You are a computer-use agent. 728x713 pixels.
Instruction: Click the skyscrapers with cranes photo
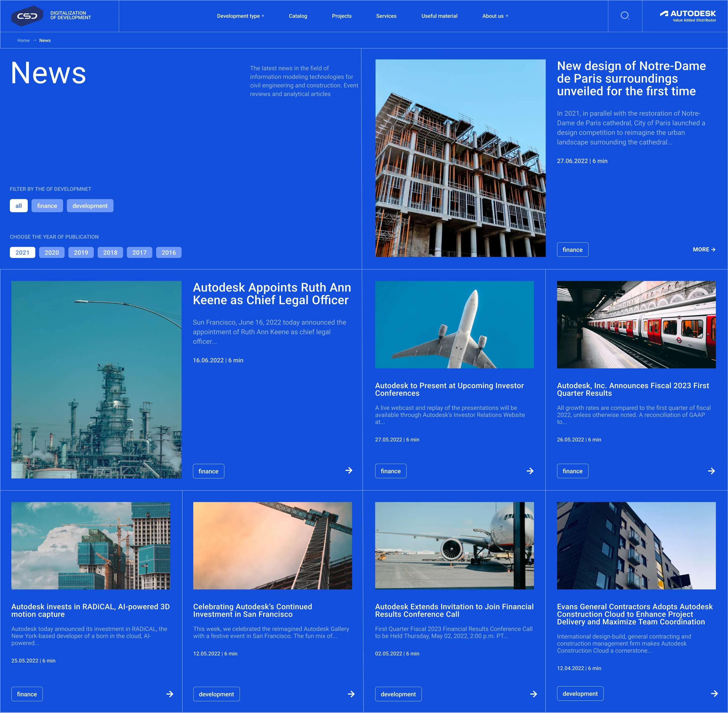(91, 546)
